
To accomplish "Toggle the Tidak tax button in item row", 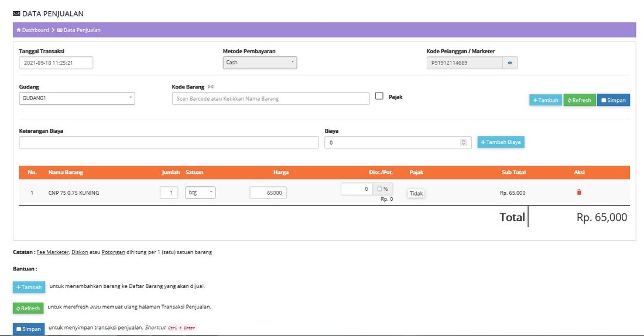I will tap(416, 194).
